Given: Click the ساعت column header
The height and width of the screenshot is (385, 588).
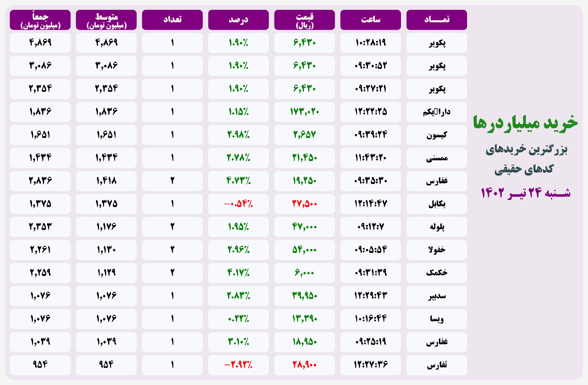Looking at the screenshot, I should pyautogui.click(x=370, y=20).
